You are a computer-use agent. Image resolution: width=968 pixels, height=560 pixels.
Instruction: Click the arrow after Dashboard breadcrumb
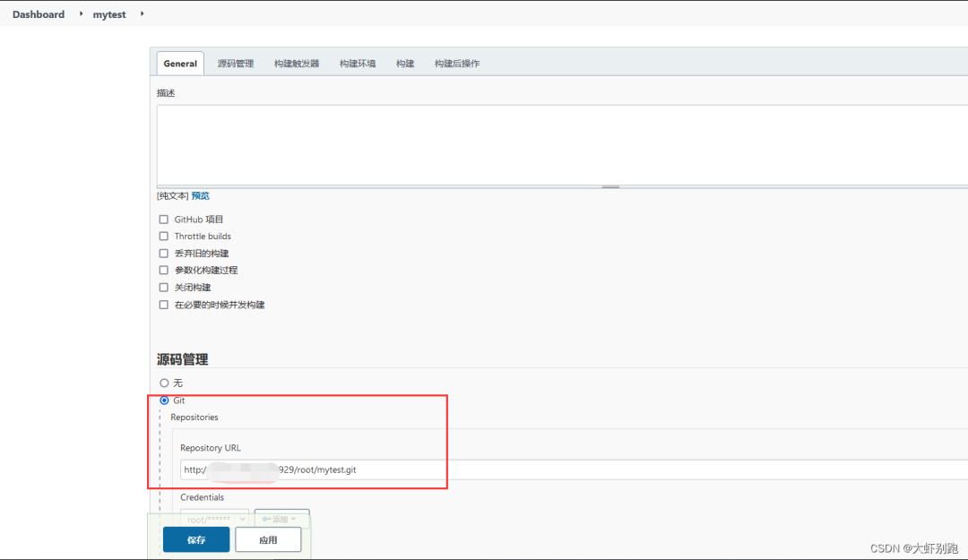pos(81,14)
